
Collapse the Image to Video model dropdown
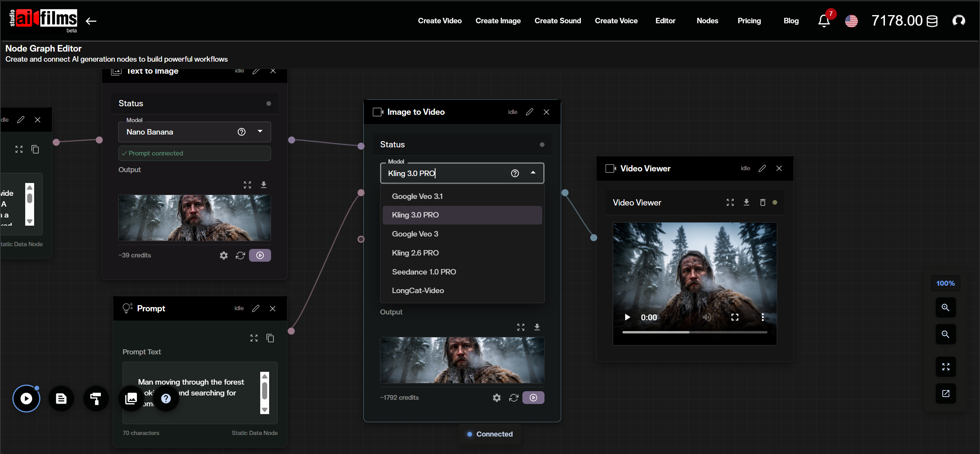[533, 173]
